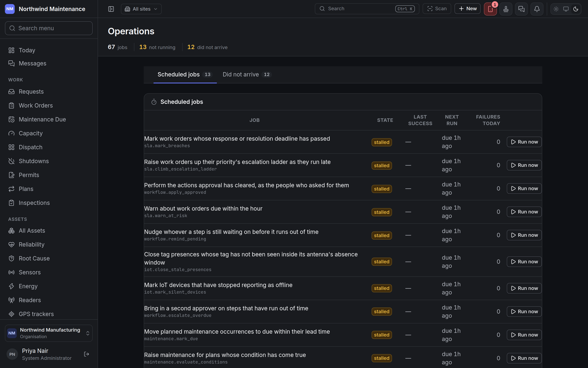Run now iot.close_stale_presences job
The image size is (588, 368).
[x=524, y=262]
